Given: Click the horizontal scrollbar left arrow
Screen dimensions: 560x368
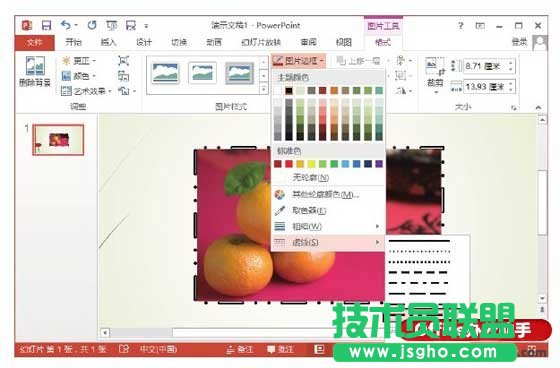Looking at the screenshot, I should (105, 333).
